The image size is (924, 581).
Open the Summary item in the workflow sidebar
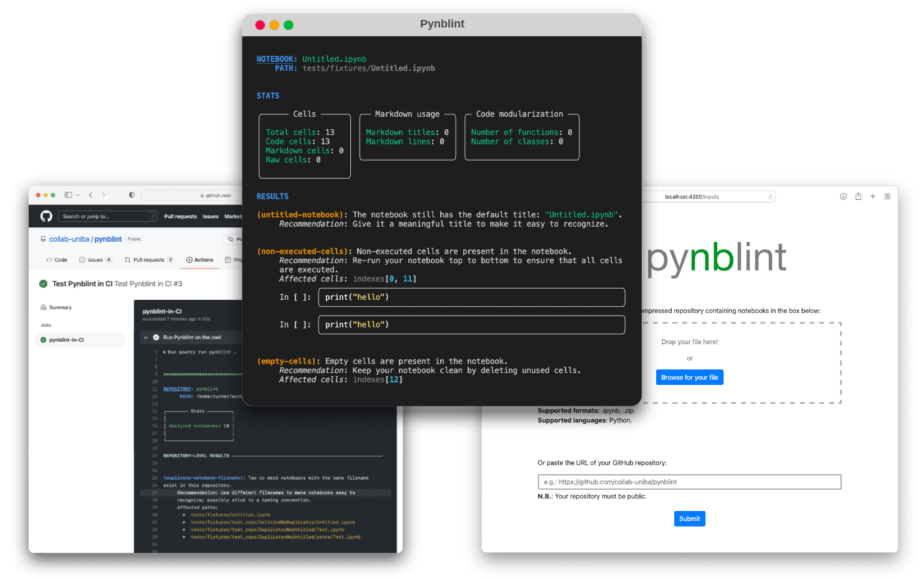point(56,307)
